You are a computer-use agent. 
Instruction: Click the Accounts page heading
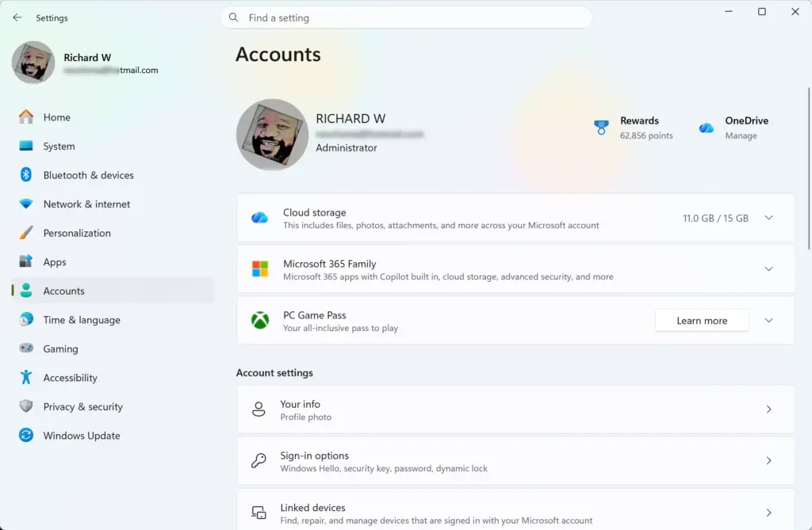(x=278, y=55)
